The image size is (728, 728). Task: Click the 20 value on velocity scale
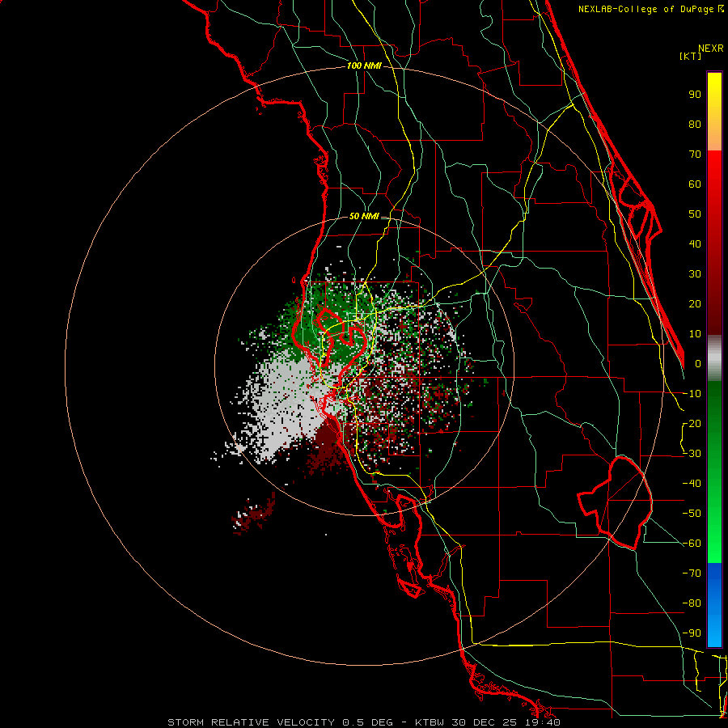695,304
